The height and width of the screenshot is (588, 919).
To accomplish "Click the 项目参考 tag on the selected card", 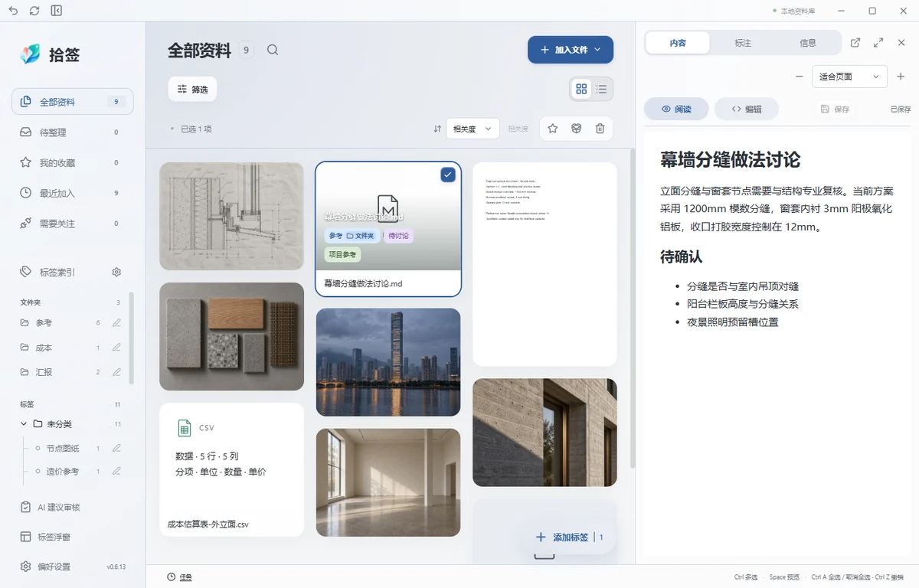I will 342,254.
